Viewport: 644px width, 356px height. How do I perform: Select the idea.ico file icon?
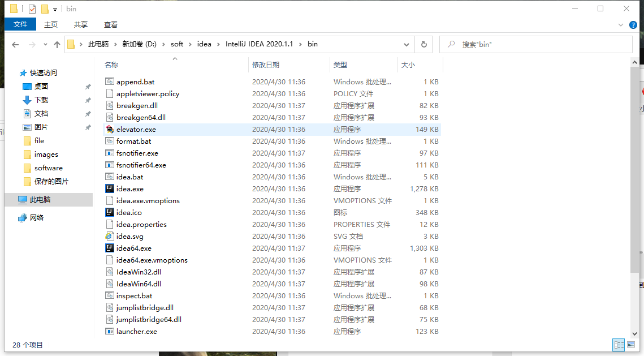pos(110,212)
